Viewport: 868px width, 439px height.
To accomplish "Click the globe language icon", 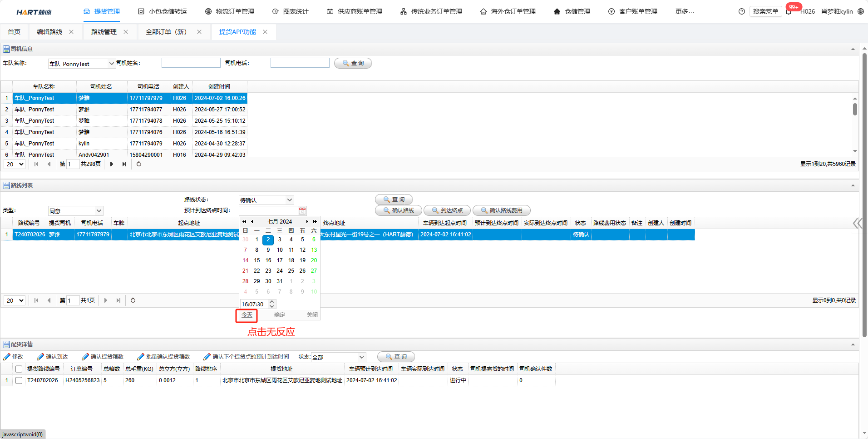I will tap(861, 11).
